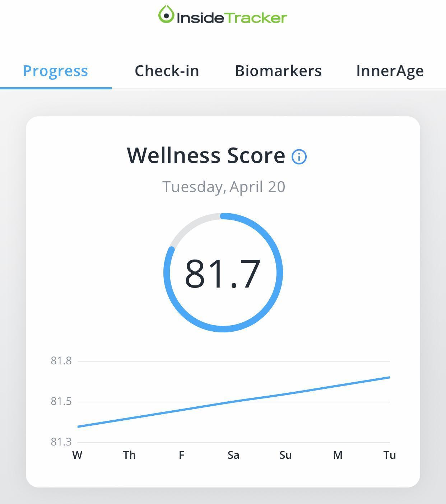Viewport: 446px width, 504px height.
Task: Click the Wellness Score info icon
Action: [299, 157]
